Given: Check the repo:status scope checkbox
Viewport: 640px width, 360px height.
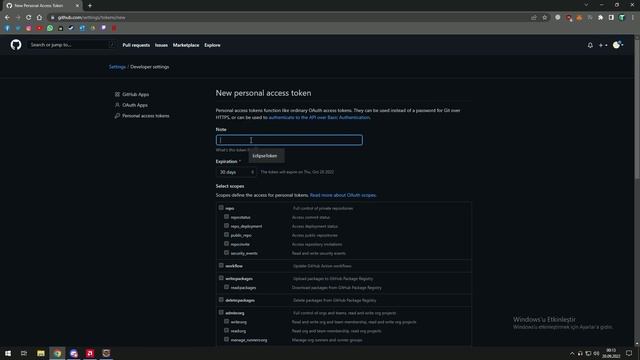Looking at the screenshot, I should (x=227, y=217).
